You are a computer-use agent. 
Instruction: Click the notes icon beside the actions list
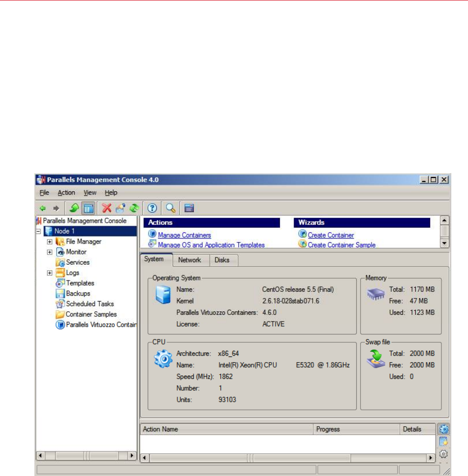coord(444,442)
